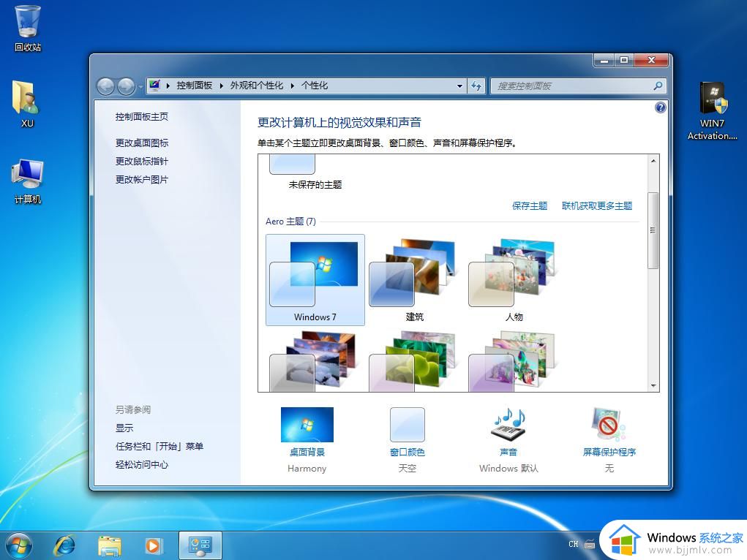Screen dimensions: 747x560
Task: Click the CH language indicator in the tray
Action: pos(573,544)
